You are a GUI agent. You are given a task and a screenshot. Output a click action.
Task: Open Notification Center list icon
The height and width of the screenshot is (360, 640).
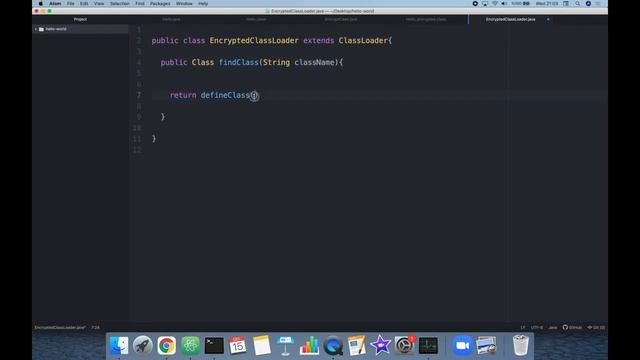(598, 4)
